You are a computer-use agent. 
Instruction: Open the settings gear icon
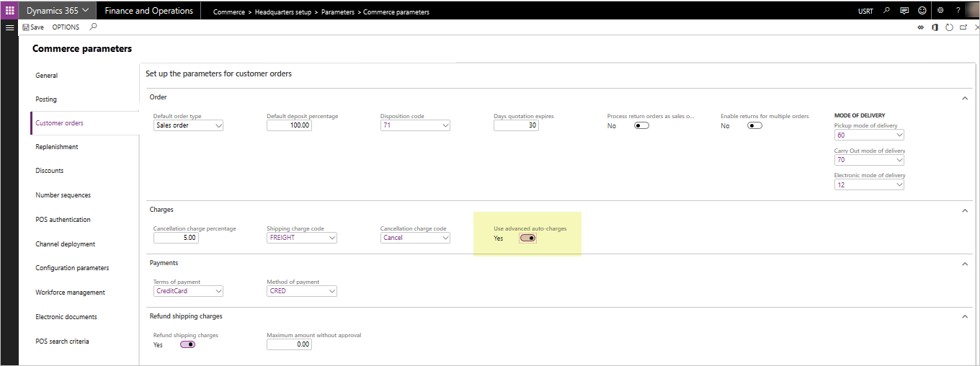tap(940, 11)
